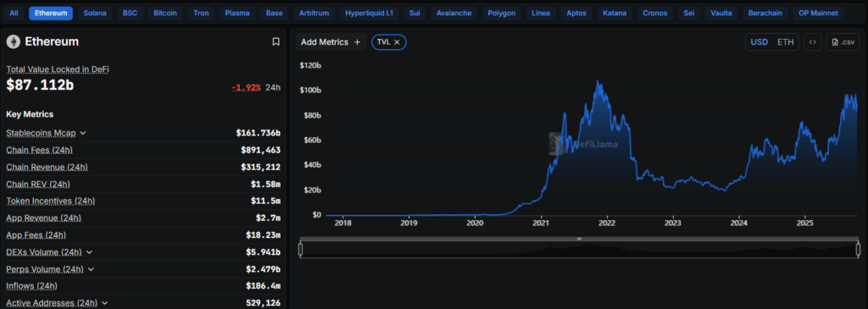Expand the DEXs Volume row
Screen dimensions: 868x309
click(89, 252)
